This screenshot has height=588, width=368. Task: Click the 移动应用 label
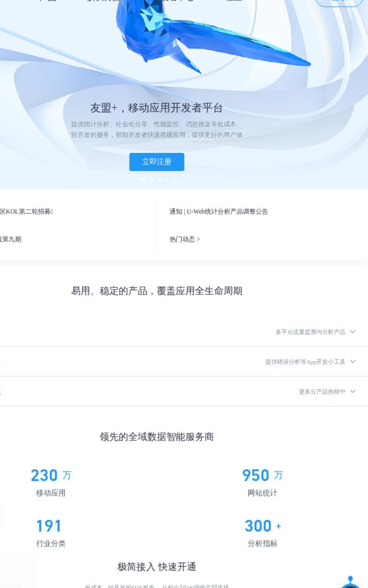pos(51,493)
